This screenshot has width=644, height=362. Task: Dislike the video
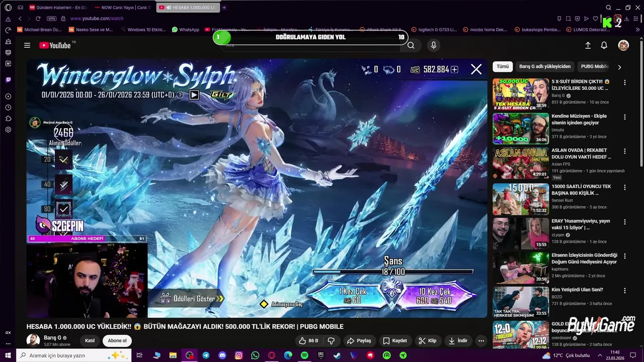(331, 340)
